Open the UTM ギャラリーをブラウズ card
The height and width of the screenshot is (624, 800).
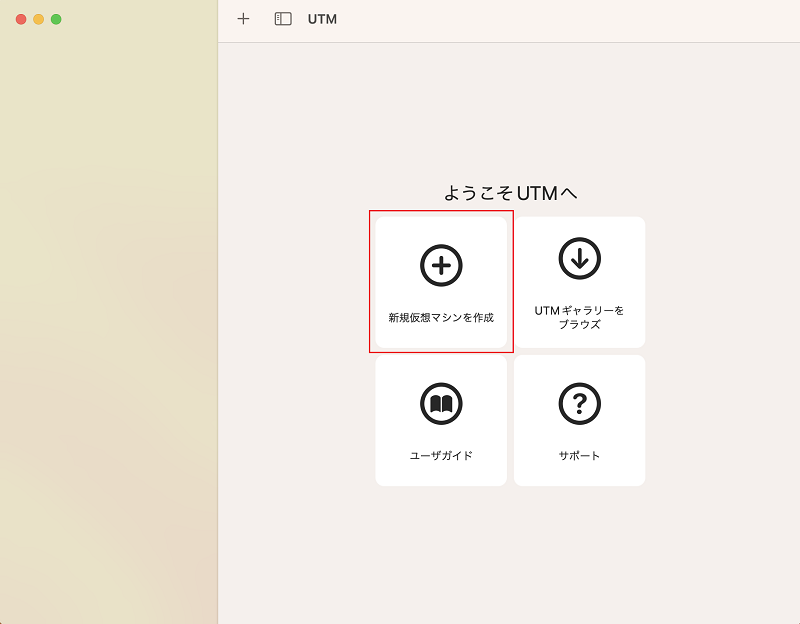pos(579,282)
